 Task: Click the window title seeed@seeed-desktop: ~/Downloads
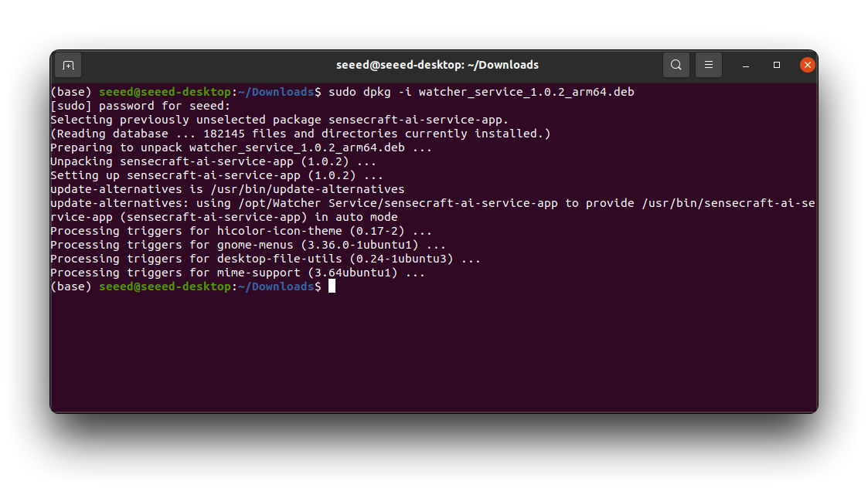click(437, 65)
